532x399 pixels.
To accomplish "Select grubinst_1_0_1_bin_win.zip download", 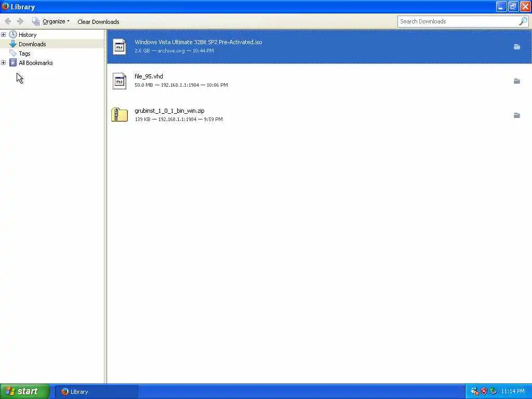I will click(x=320, y=115).
